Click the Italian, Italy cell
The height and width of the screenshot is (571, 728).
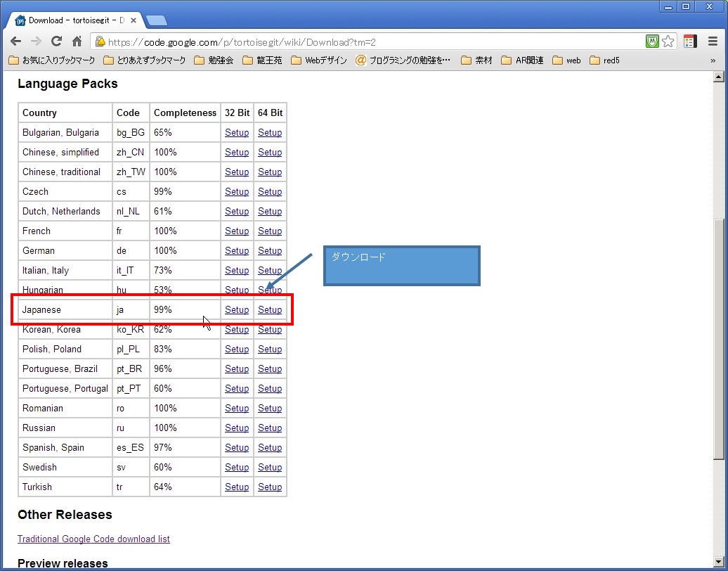click(x=65, y=271)
